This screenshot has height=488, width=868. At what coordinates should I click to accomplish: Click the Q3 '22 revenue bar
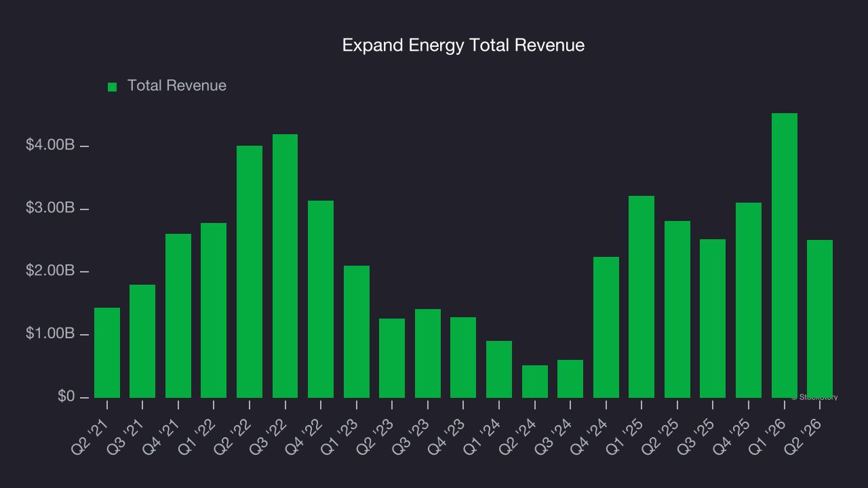285,266
